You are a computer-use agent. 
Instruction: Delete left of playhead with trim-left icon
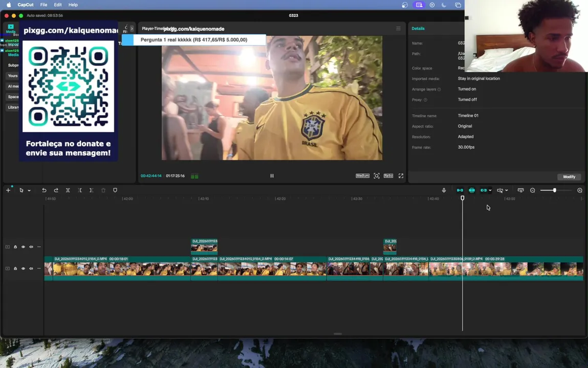(x=79, y=190)
